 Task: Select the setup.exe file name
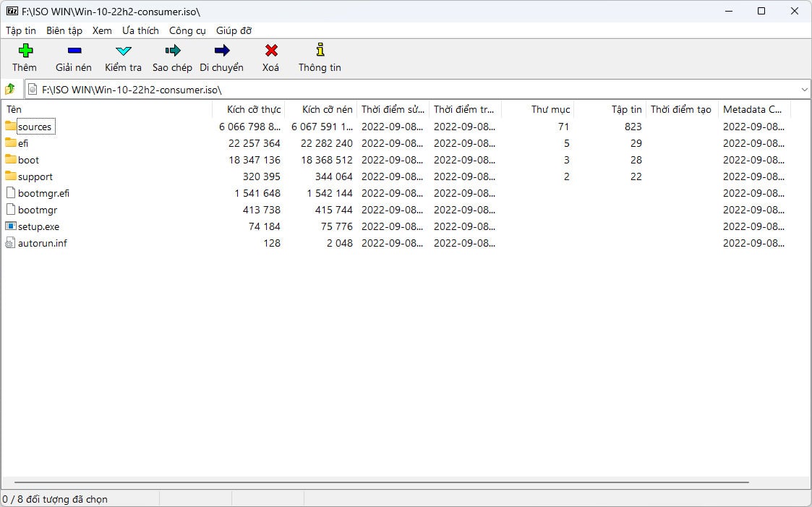pos(38,226)
